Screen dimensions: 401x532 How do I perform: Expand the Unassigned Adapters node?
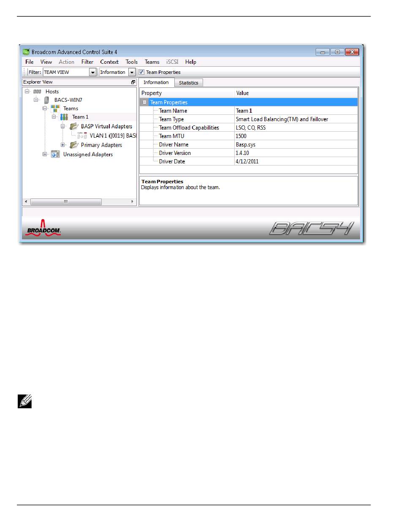pos(45,154)
